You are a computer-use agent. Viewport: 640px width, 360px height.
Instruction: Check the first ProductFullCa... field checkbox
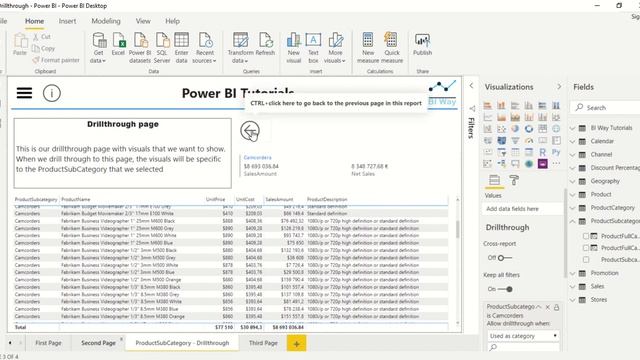[586, 236]
